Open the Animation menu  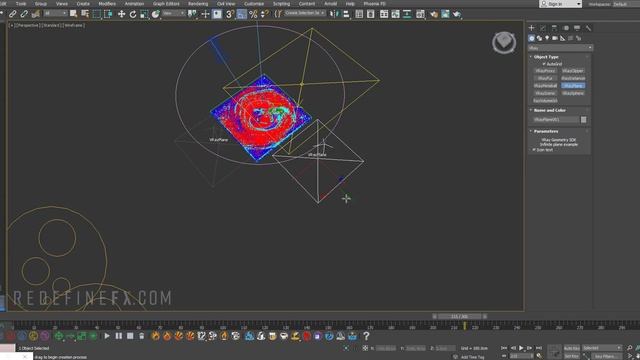[134, 4]
